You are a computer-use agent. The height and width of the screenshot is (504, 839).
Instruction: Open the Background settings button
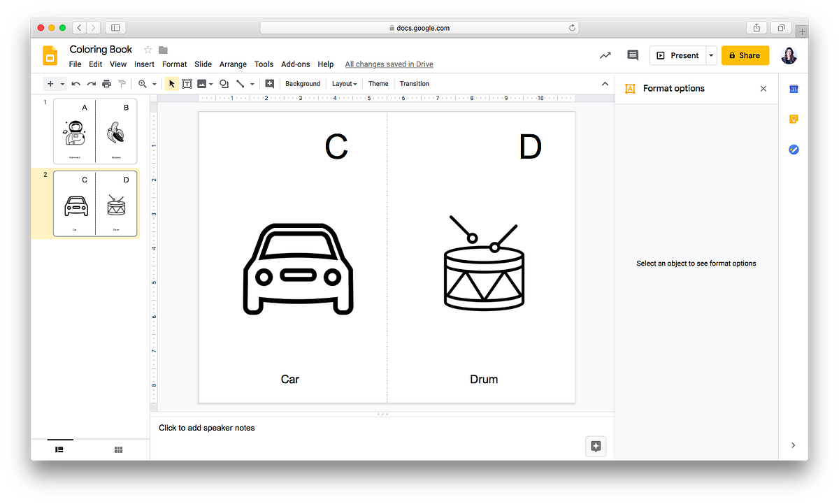point(303,84)
